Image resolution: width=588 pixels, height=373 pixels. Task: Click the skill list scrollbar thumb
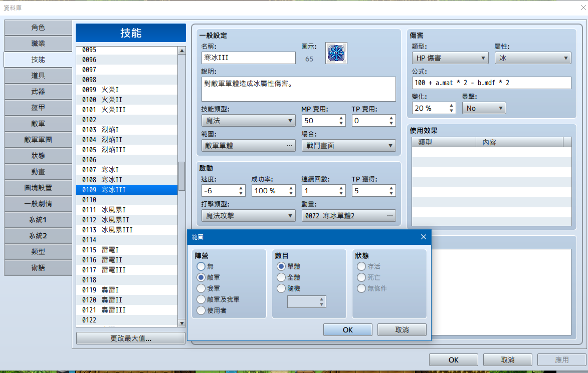(x=181, y=176)
